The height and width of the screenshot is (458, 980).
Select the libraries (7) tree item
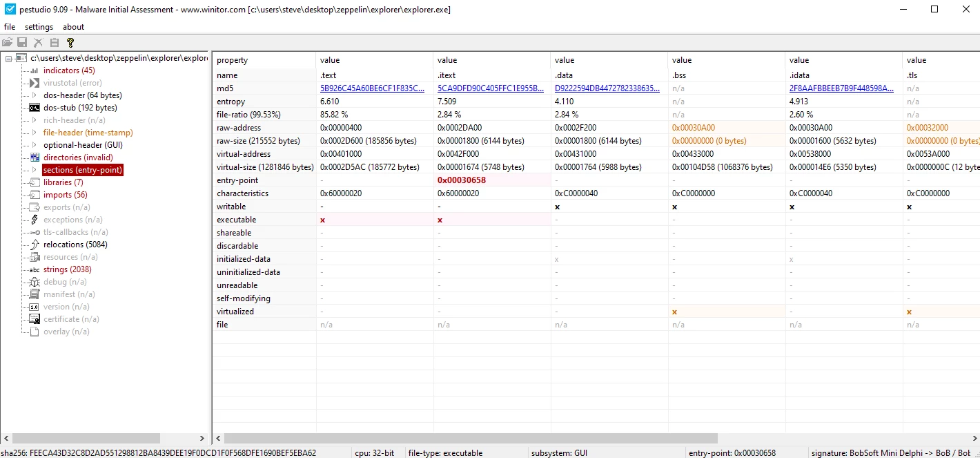click(x=63, y=182)
